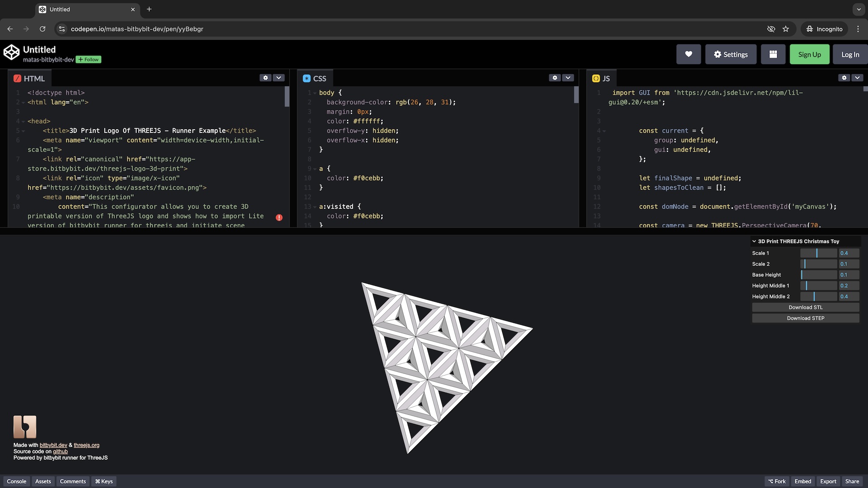This screenshot has height=488, width=868.
Task: Select the HTML editor tab
Action: [29, 79]
